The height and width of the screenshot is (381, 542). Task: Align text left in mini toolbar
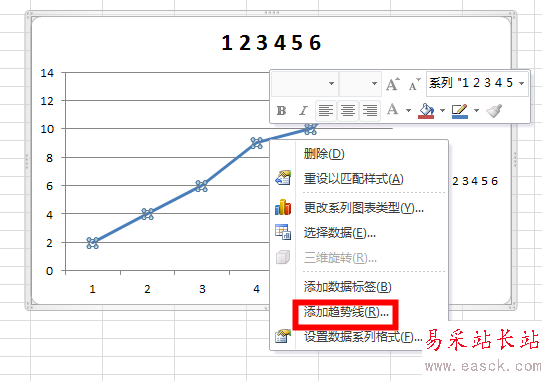point(326,111)
